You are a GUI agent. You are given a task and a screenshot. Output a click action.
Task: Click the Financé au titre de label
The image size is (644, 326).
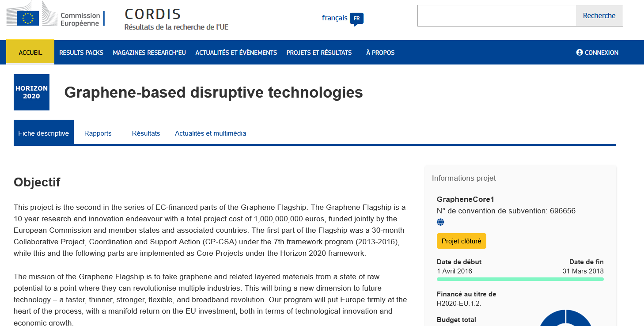(466, 294)
